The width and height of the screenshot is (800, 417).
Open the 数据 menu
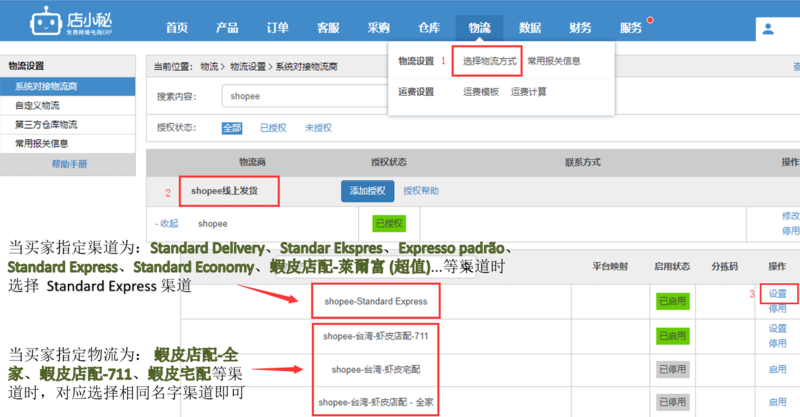pyautogui.click(x=530, y=28)
